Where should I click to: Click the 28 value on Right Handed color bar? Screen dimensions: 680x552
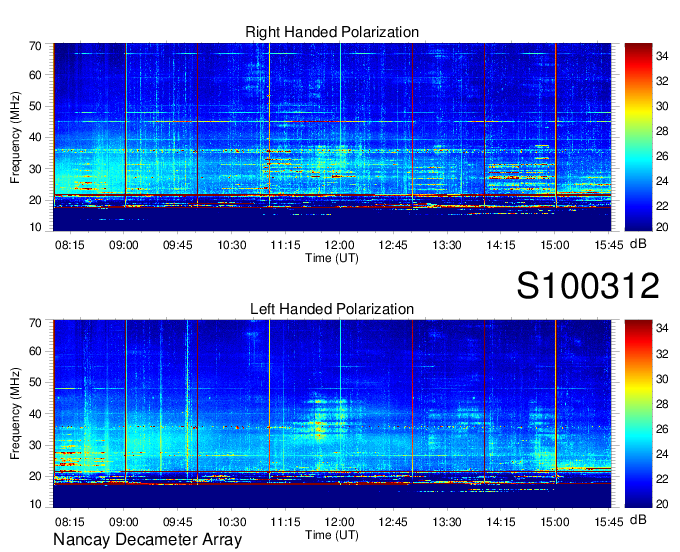click(x=662, y=131)
